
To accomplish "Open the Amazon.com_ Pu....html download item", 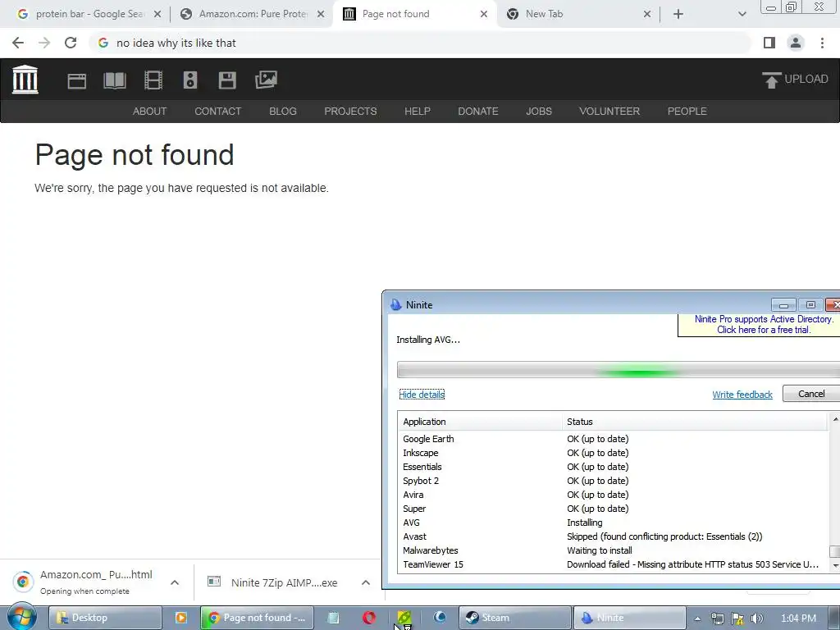I will (85, 582).
